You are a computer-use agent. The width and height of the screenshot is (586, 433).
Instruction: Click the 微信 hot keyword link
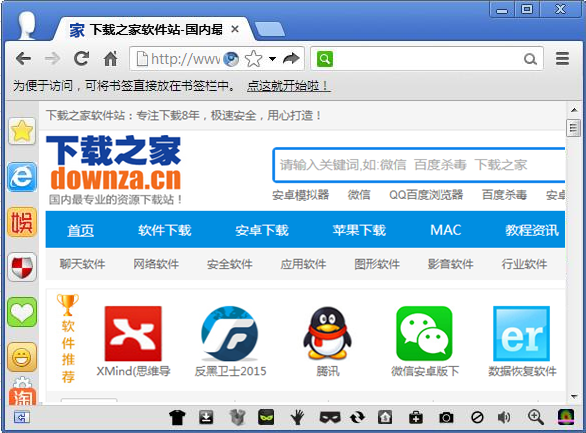click(359, 195)
